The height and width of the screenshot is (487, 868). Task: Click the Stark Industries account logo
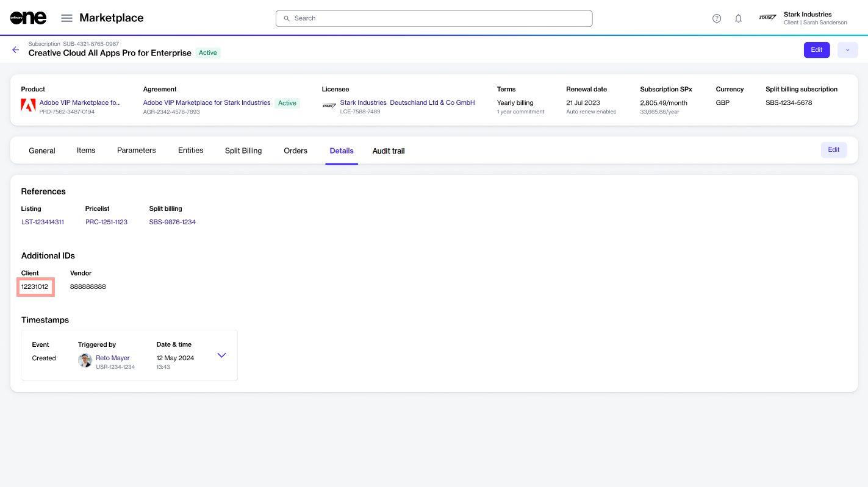767,18
